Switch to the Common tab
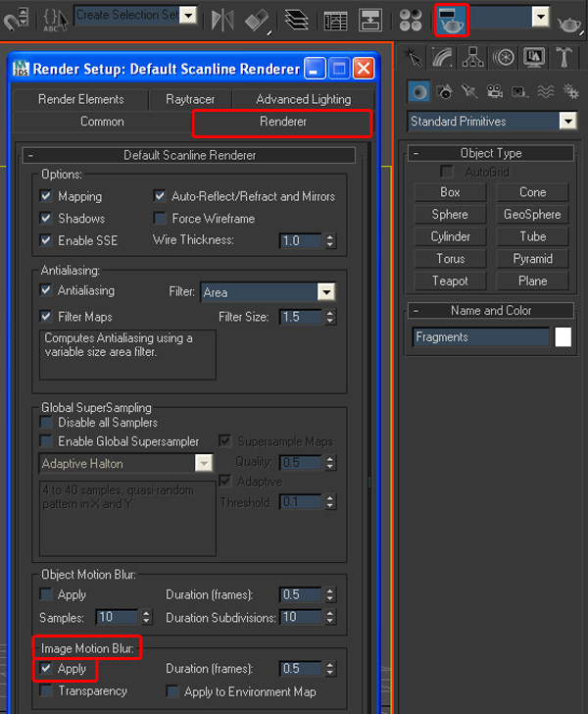 coord(102,122)
